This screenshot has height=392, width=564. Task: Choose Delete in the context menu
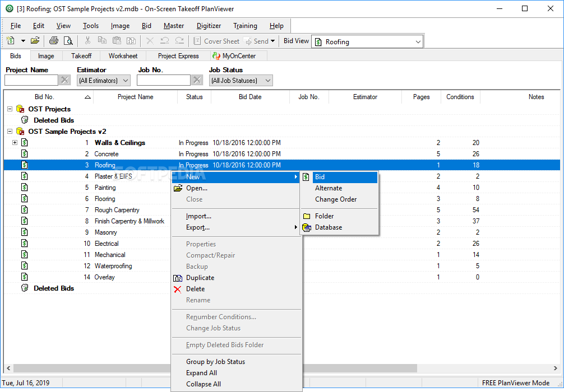point(237,289)
